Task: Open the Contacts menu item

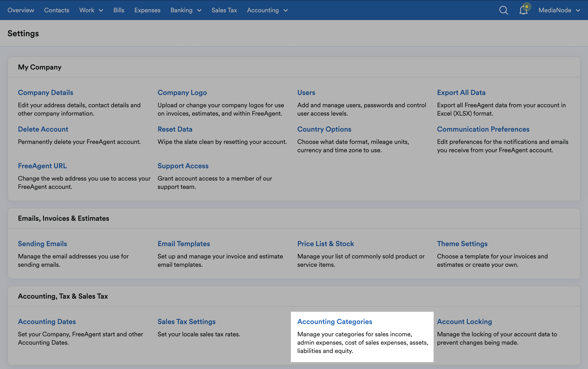Action: pyautogui.click(x=57, y=10)
